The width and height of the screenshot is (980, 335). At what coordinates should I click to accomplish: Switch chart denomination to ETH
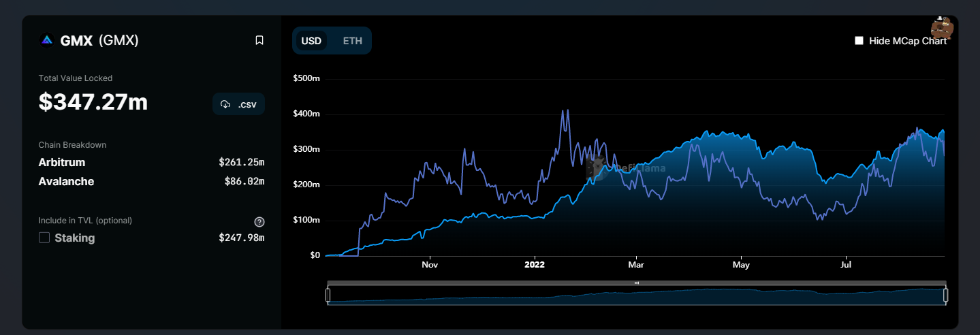(x=352, y=41)
